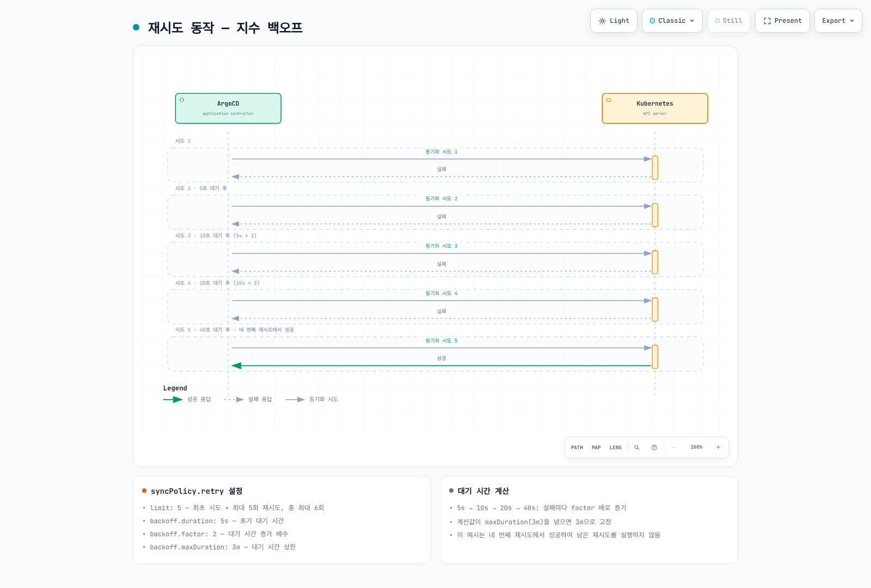Screen dimensions: 871x588
Task: Click '시도 3 · 10초 대기 후' group label
Action: point(216,236)
